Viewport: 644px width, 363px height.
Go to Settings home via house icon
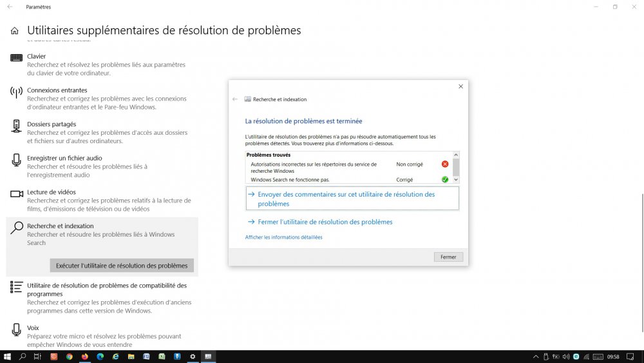click(15, 31)
